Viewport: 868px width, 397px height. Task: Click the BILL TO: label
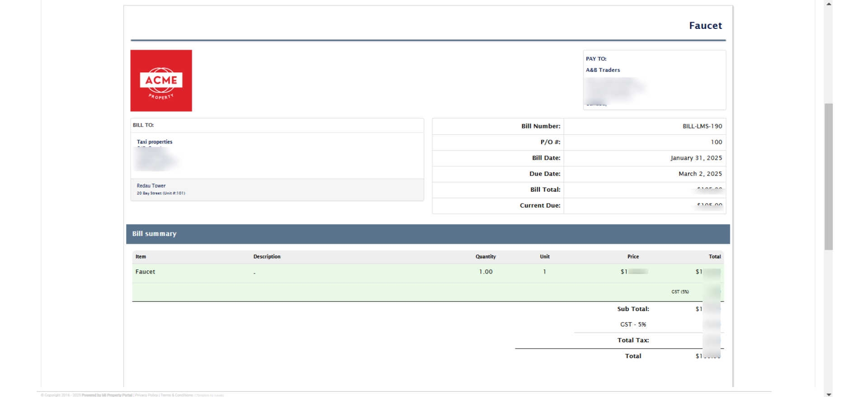pyautogui.click(x=143, y=125)
